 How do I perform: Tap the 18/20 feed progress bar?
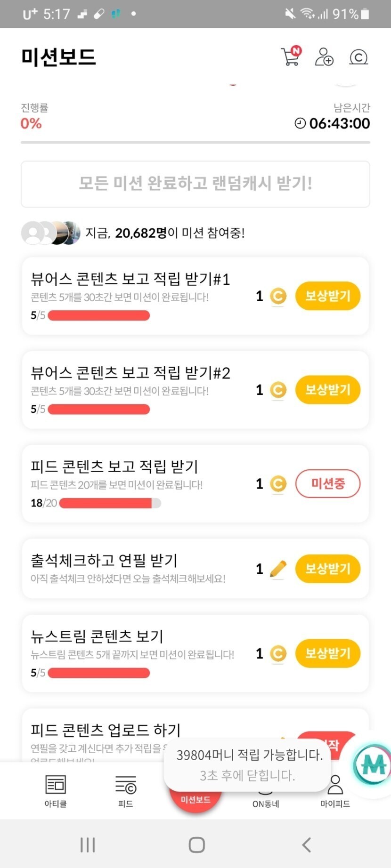[110, 503]
